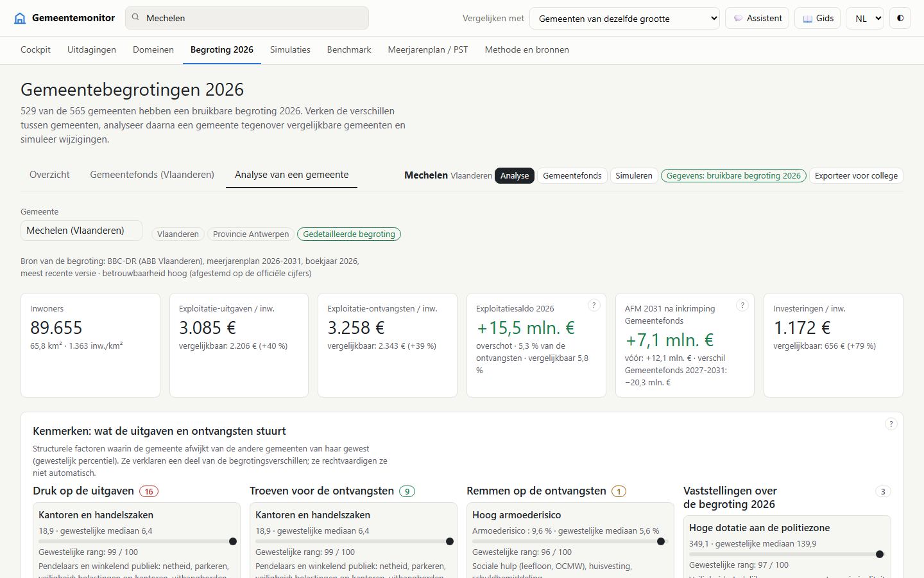Image resolution: width=924 pixels, height=578 pixels.
Task: Open the language selector NL
Action: coord(865,18)
